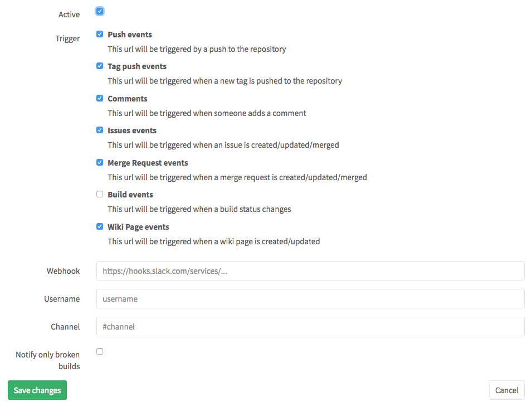Select the Issues events label

132,131
